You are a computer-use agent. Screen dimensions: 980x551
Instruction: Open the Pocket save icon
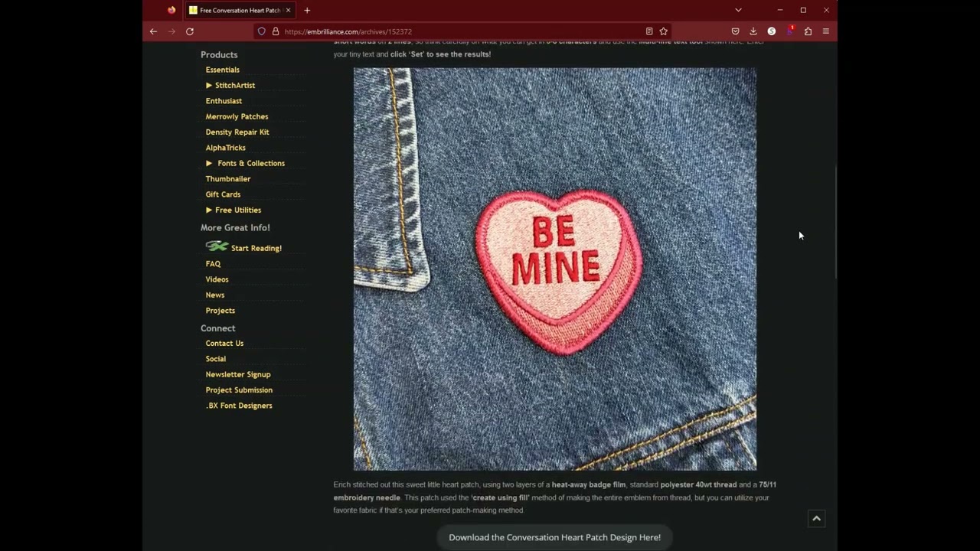[x=735, y=31]
